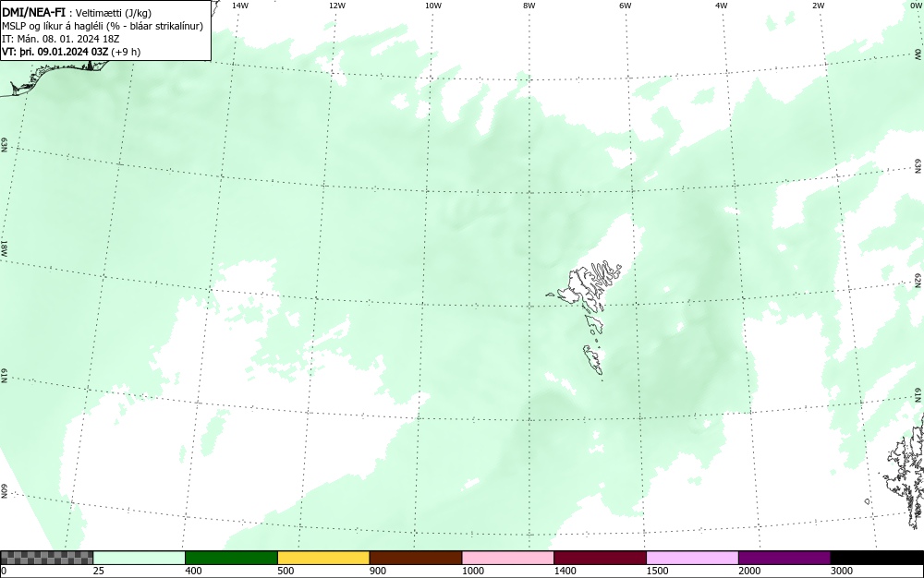Click the legend value 3000
The image size is (924, 578).
pos(842,571)
